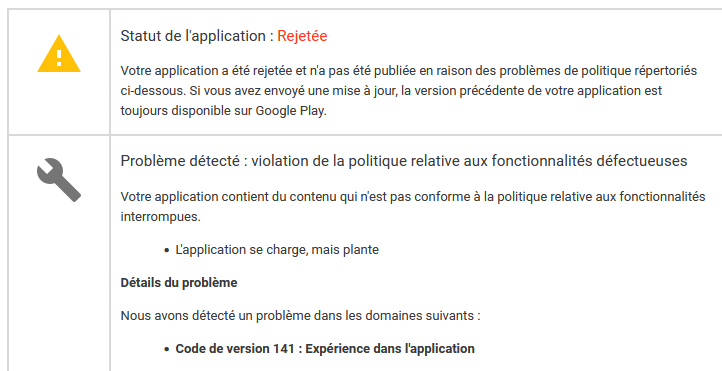722x371 pixels.
Task: Click bullet point before 'L'application se charge'
Action: [167, 251]
